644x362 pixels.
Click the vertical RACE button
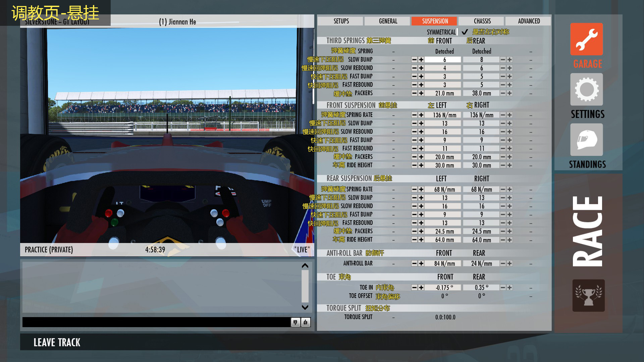click(x=588, y=231)
